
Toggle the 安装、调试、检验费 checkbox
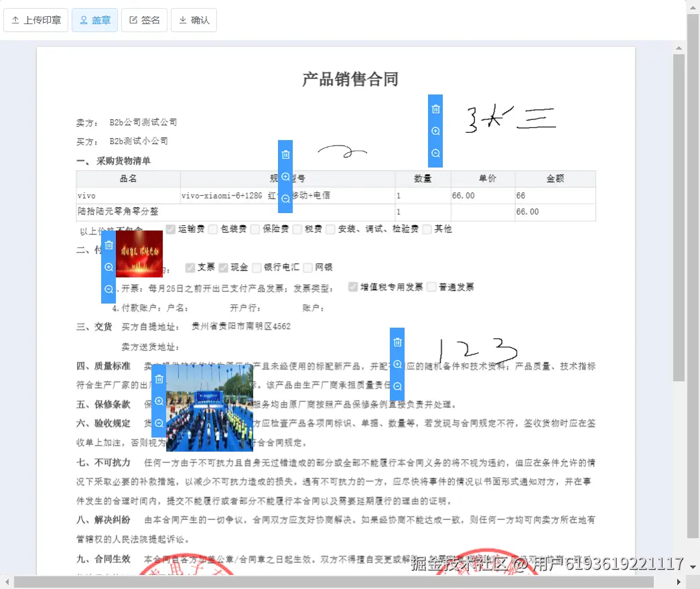(x=330, y=229)
